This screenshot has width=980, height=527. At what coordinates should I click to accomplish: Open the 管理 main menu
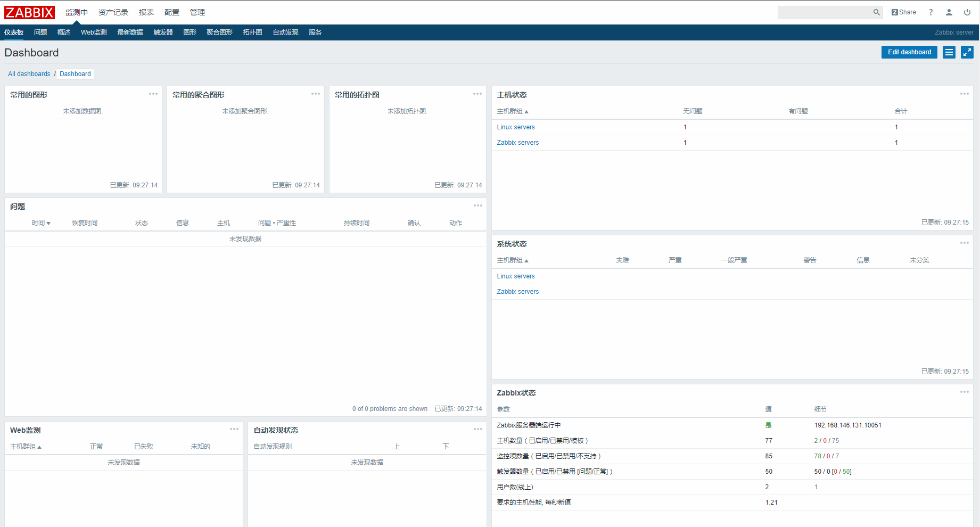point(197,12)
